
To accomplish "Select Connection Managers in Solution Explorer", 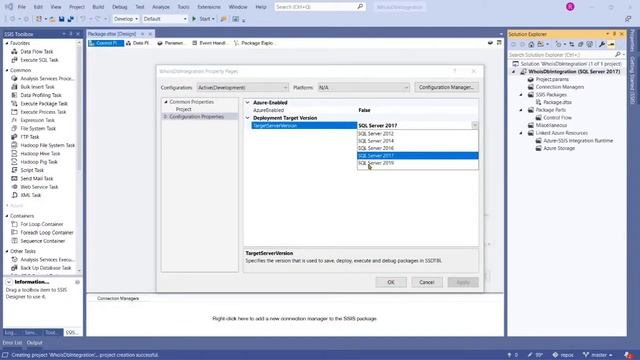I will 560,87.
